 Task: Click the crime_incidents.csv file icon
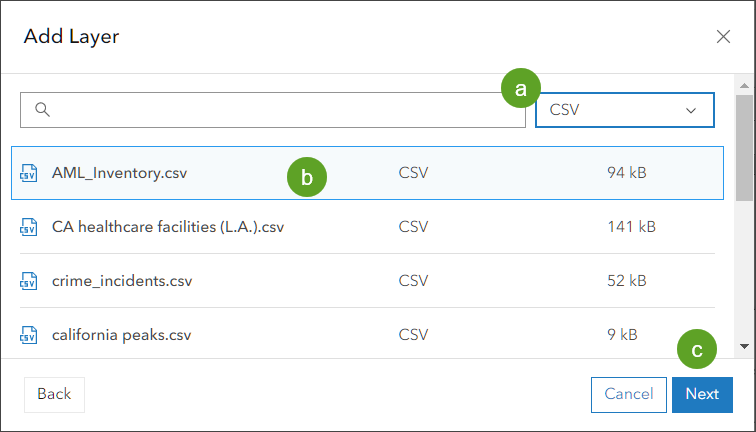pyautogui.click(x=28, y=281)
